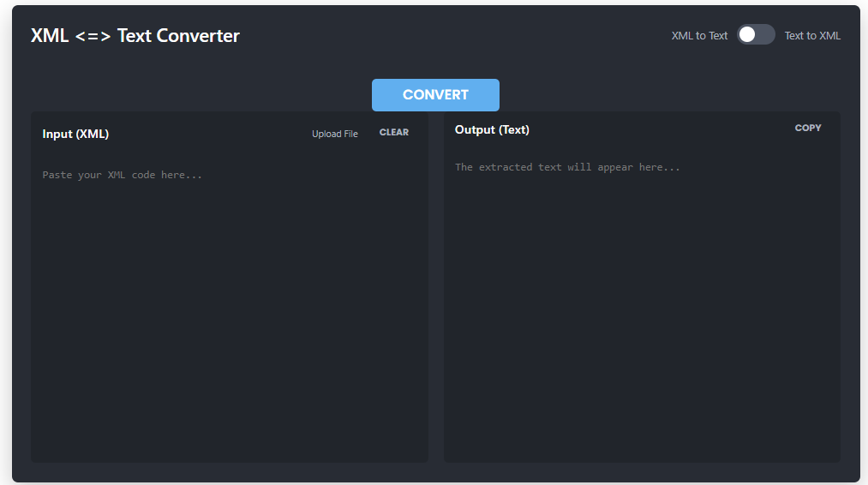868x485 pixels.
Task: Click the 'Output (Text)' heading
Action: tap(492, 129)
